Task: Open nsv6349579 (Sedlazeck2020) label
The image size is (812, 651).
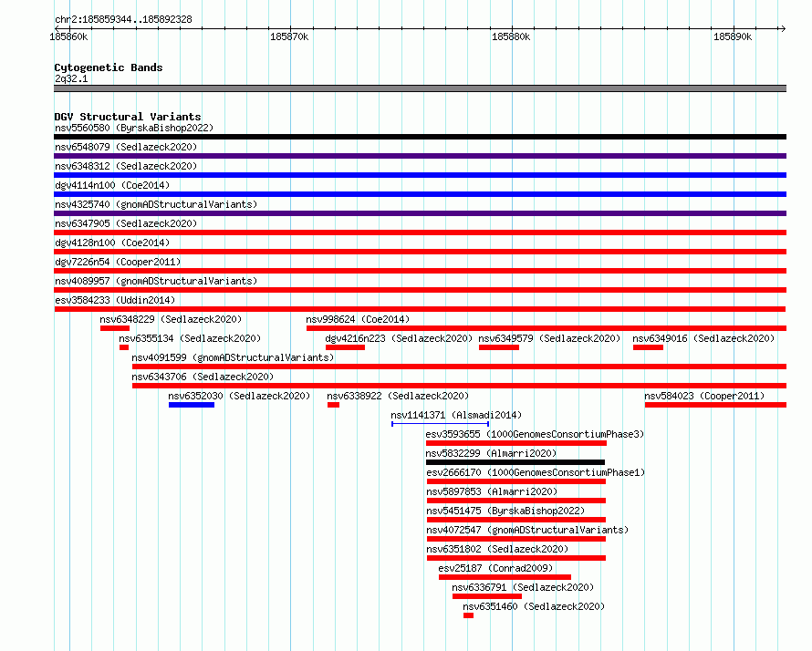Action: point(549,338)
